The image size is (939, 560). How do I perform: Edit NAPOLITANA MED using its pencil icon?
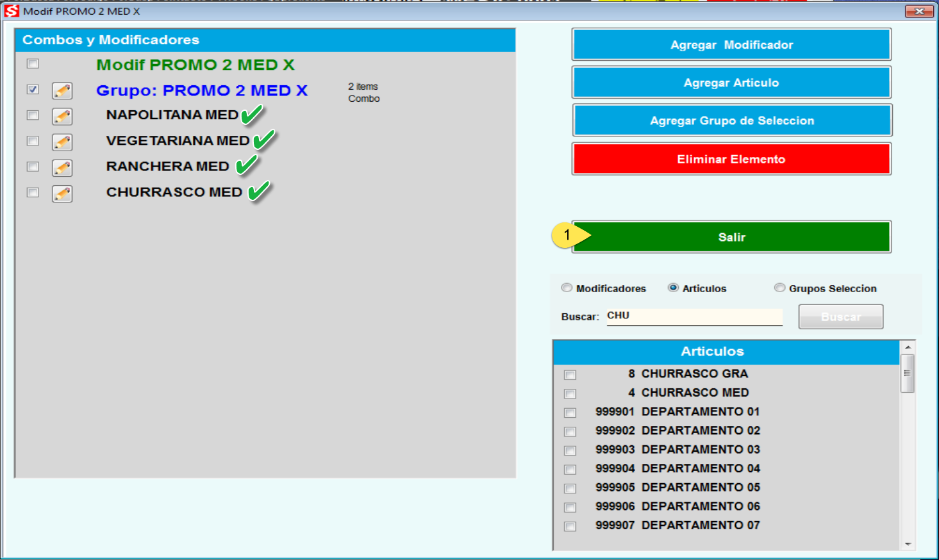point(62,115)
